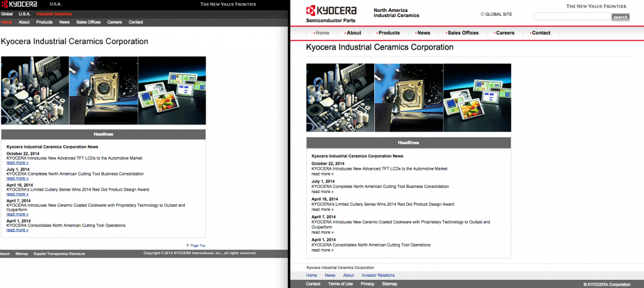Open Careers in right page's white nav bar
This screenshot has width=644, height=288.
(x=504, y=33)
